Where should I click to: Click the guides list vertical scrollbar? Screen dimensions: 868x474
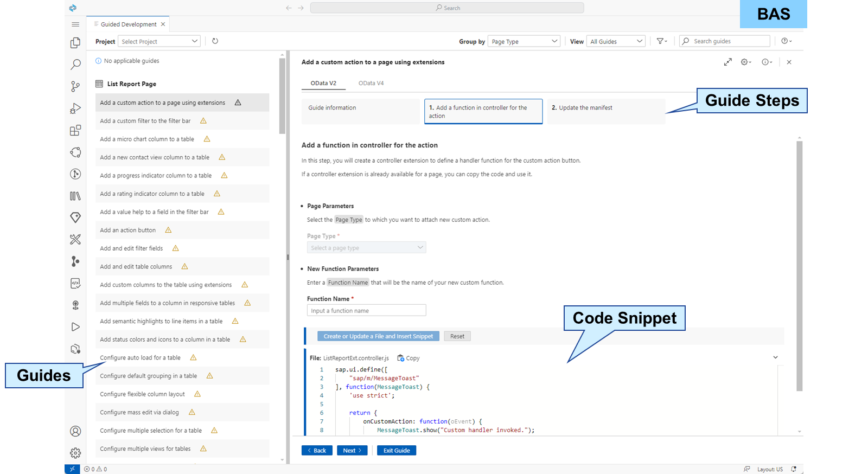(x=282, y=96)
